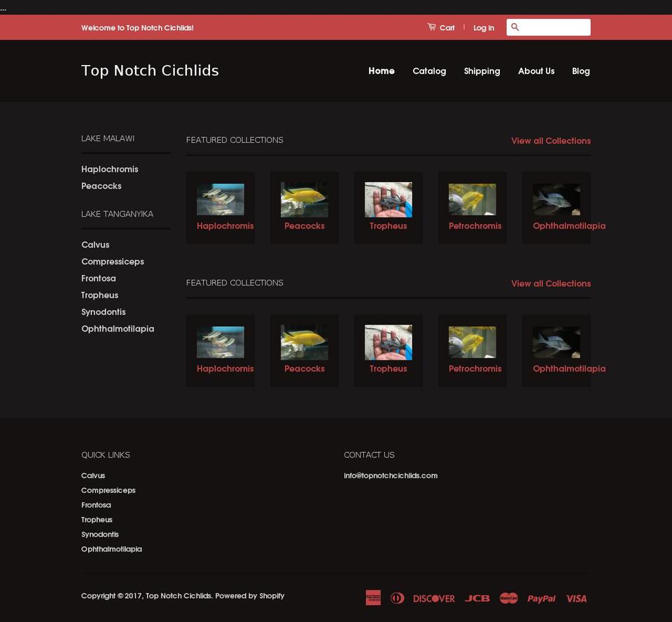
Task: Click the MasterCard payment icon
Action: (x=508, y=598)
